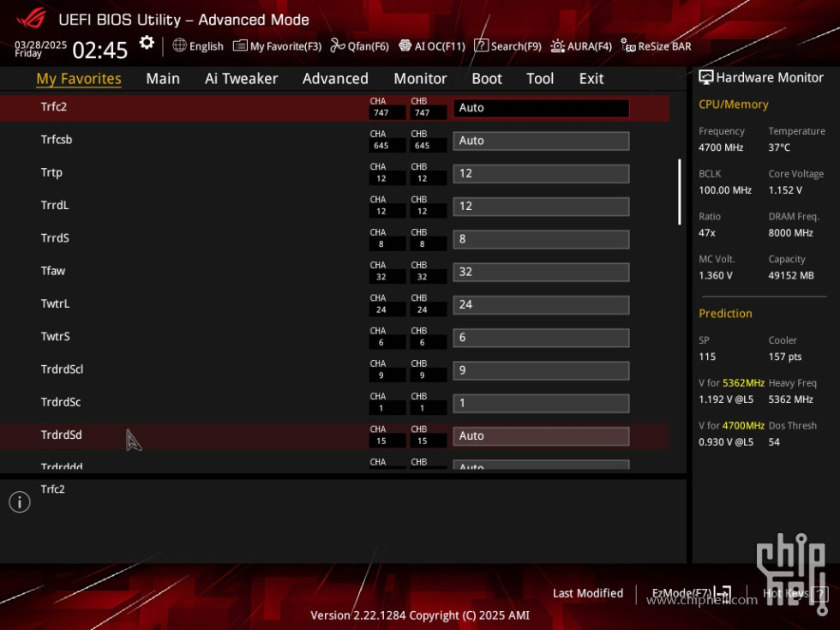
Task: Select the Trfcsb Auto value field
Action: coord(541,141)
